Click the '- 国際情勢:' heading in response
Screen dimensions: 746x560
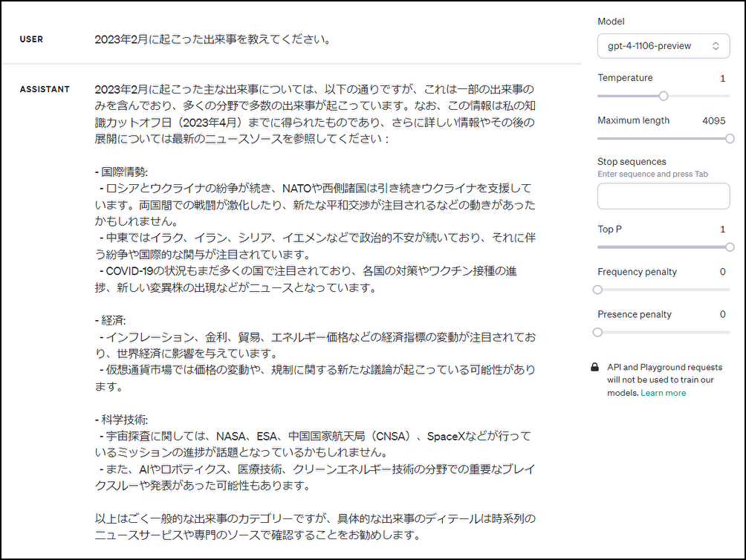click(x=121, y=172)
